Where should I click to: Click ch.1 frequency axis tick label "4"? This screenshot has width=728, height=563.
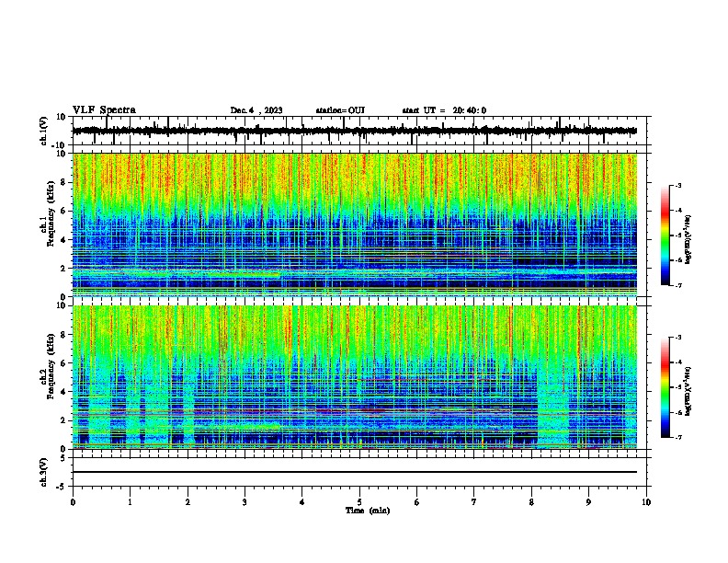(x=63, y=240)
